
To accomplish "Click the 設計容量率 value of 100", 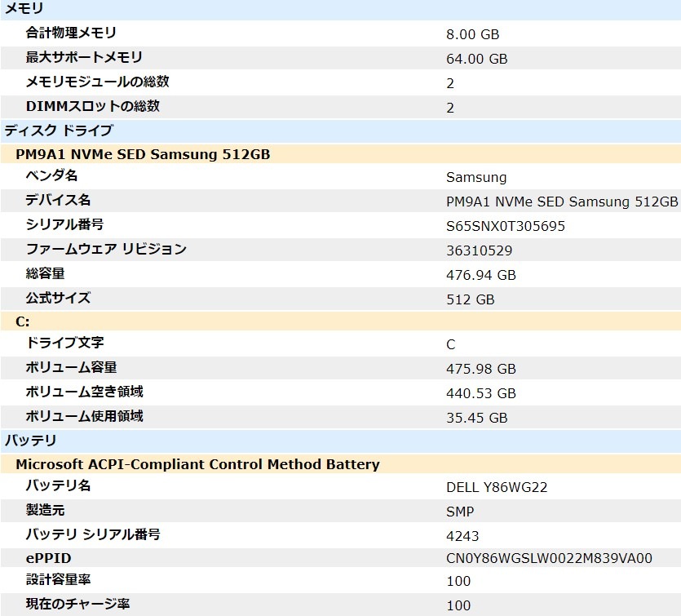I will 458,581.
